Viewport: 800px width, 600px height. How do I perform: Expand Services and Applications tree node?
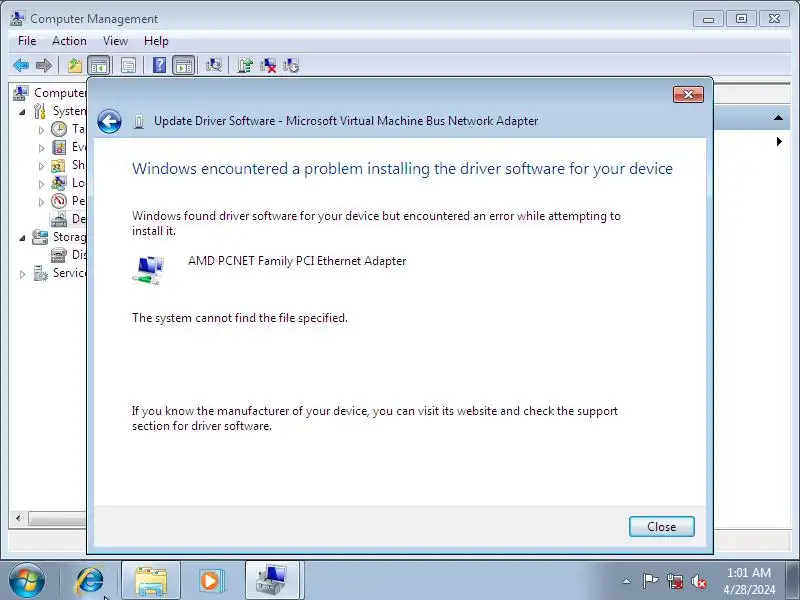pos(22,274)
